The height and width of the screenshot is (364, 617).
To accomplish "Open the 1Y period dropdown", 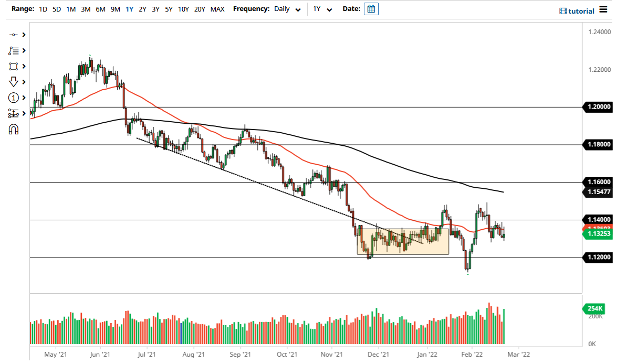I will pyautogui.click(x=322, y=9).
